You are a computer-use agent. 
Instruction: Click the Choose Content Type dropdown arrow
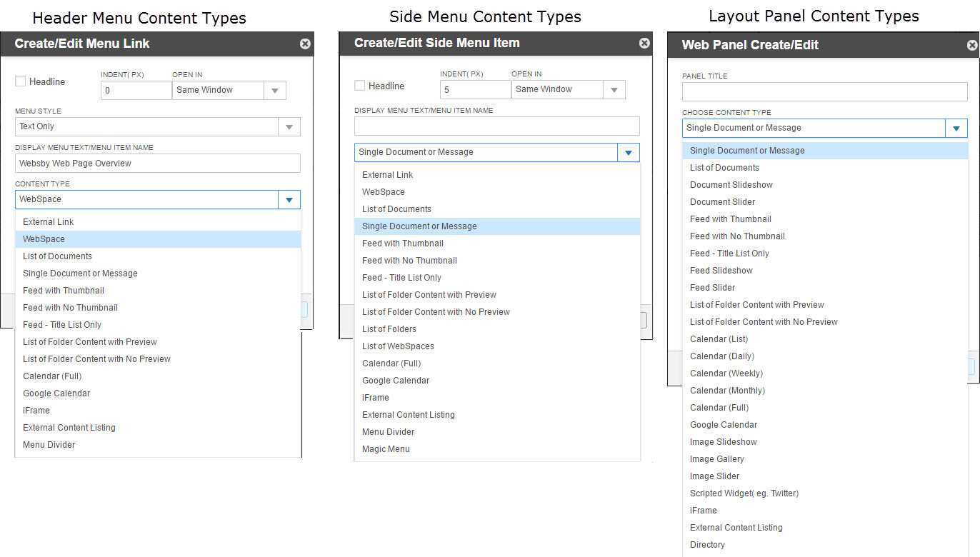coord(956,129)
